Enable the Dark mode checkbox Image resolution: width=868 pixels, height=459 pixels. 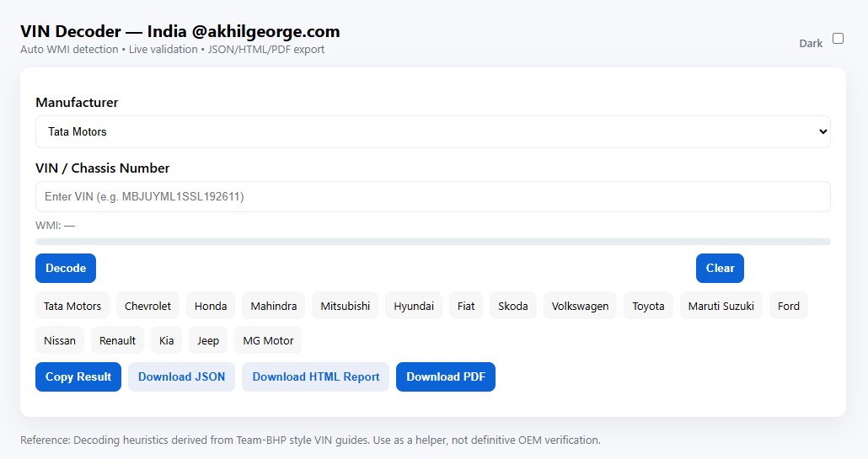click(x=838, y=39)
